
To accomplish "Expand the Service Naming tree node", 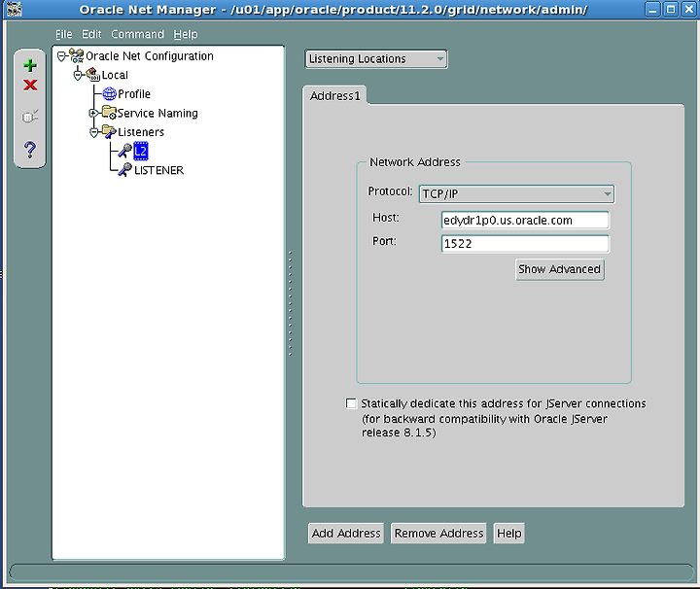I will click(93, 114).
